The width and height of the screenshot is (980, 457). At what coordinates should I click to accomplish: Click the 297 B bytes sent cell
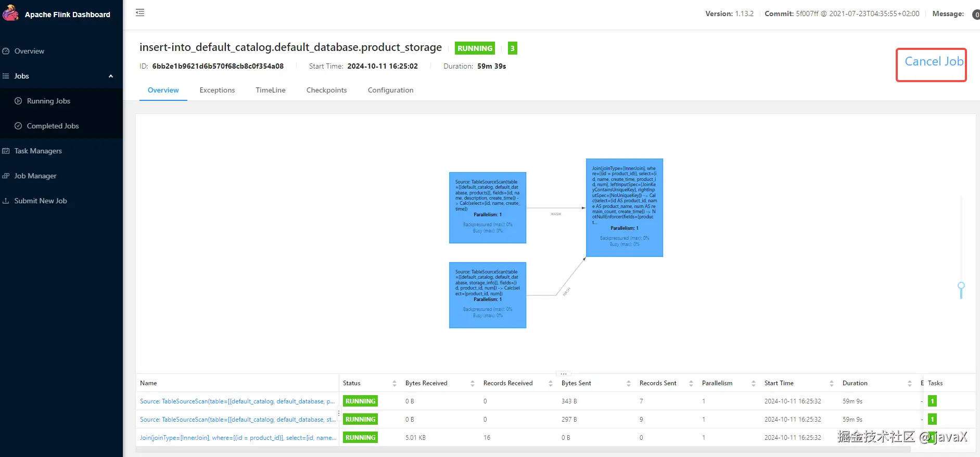tap(569, 420)
